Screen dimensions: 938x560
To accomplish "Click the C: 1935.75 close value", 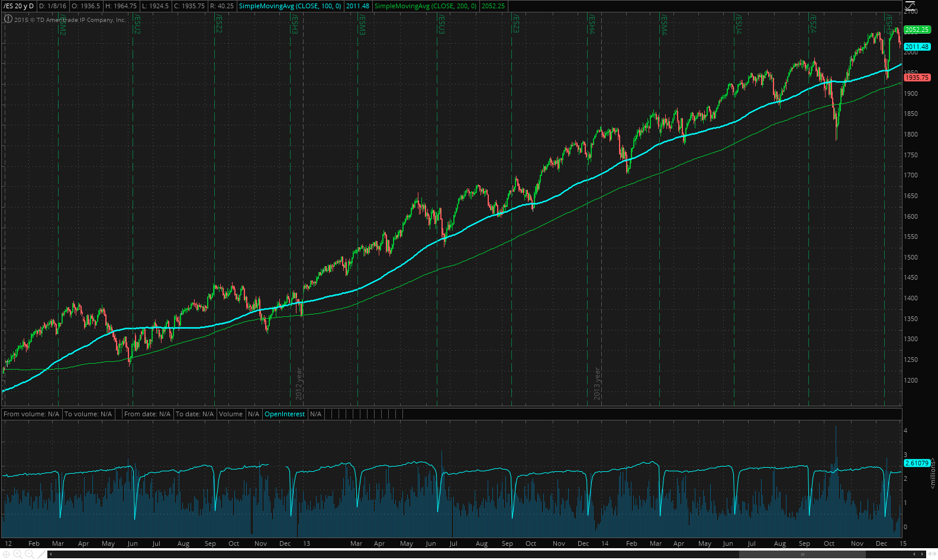I will pyautogui.click(x=189, y=6).
